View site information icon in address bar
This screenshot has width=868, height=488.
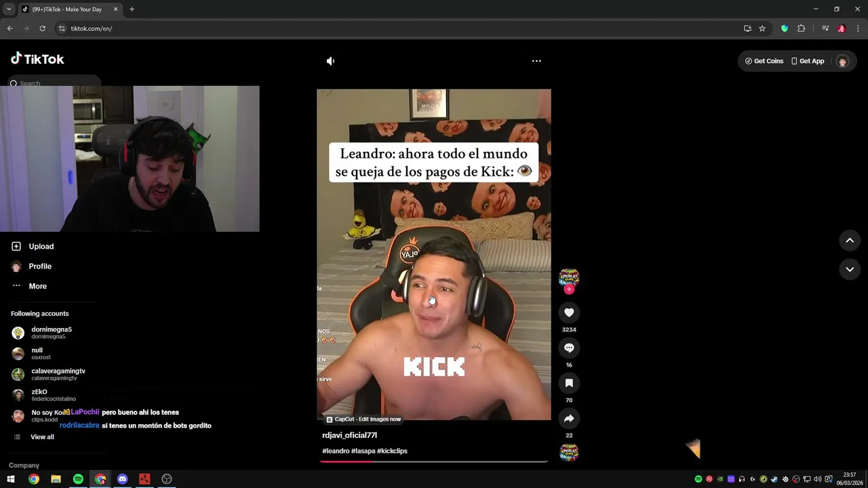coord(62,28)
